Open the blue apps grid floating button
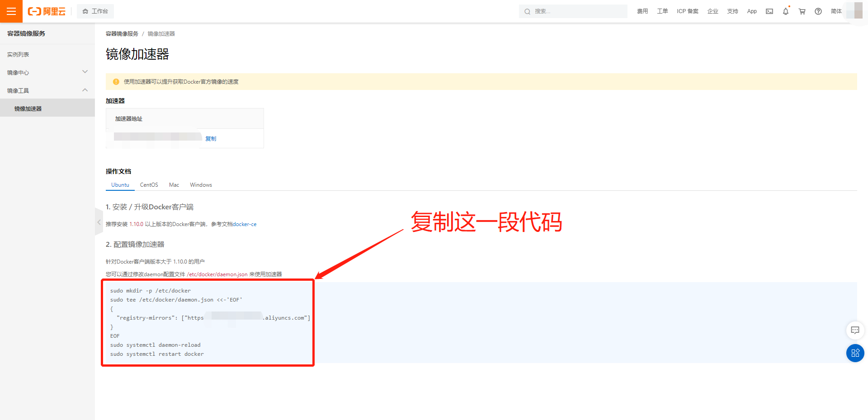 click(855, 353)
